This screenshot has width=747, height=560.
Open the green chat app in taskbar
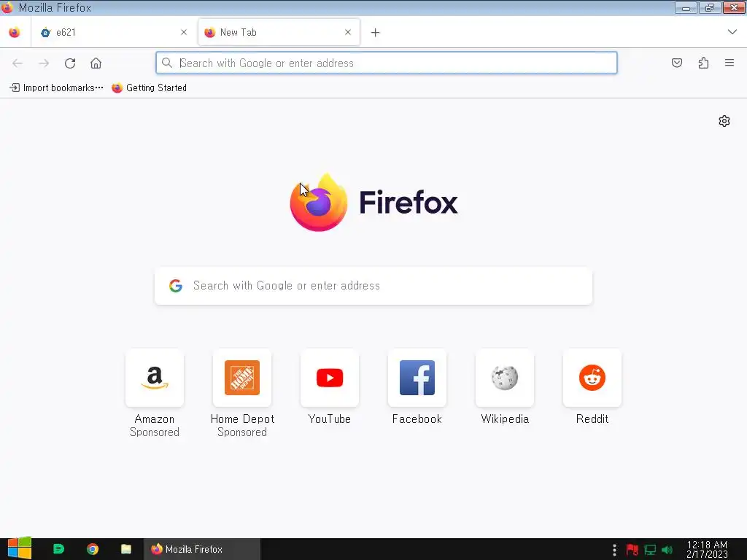point(58,549)
